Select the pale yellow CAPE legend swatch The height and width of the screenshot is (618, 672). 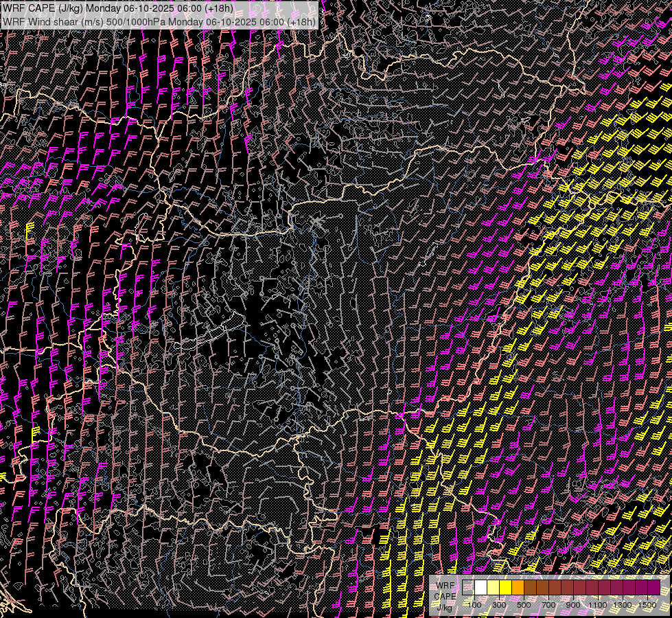(x=494, y=588)
